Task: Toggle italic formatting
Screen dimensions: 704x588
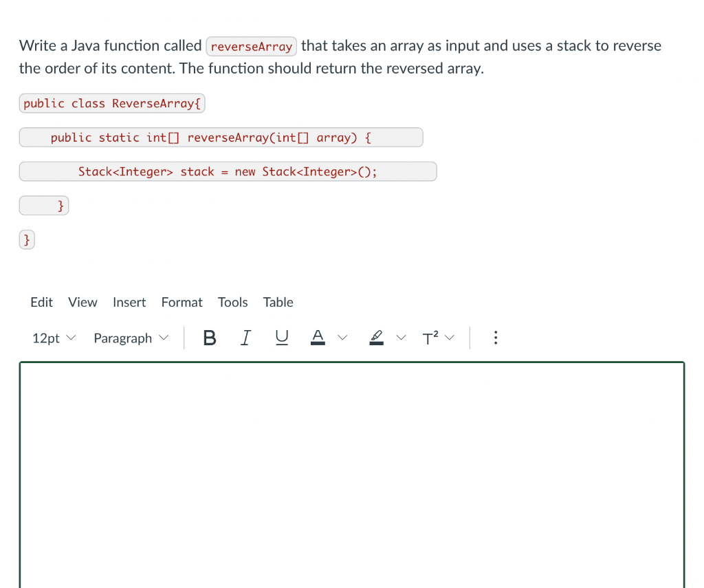Action: [245, 338]
